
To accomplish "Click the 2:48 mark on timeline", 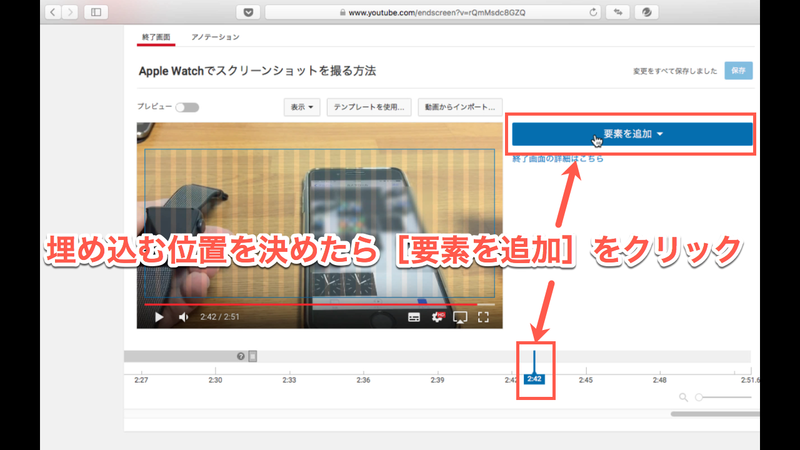I will click(660, 380).
